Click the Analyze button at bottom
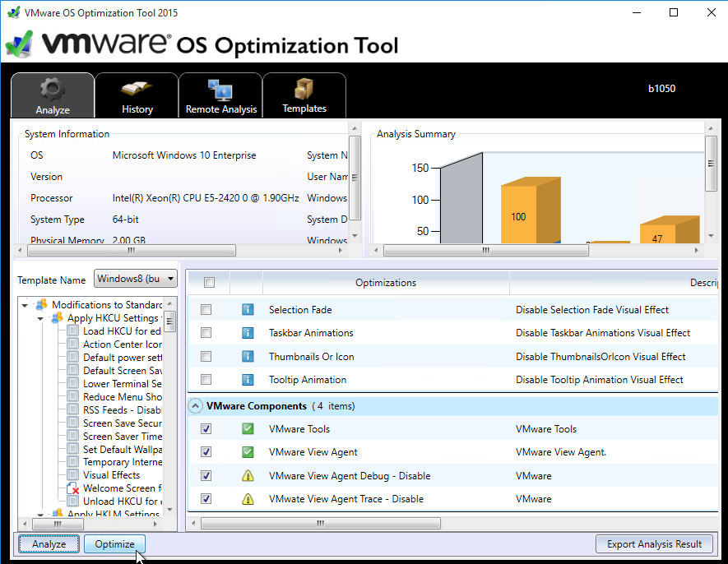This screenshot has width=728, height=564. pyautogui.click(x=49, y=544)
